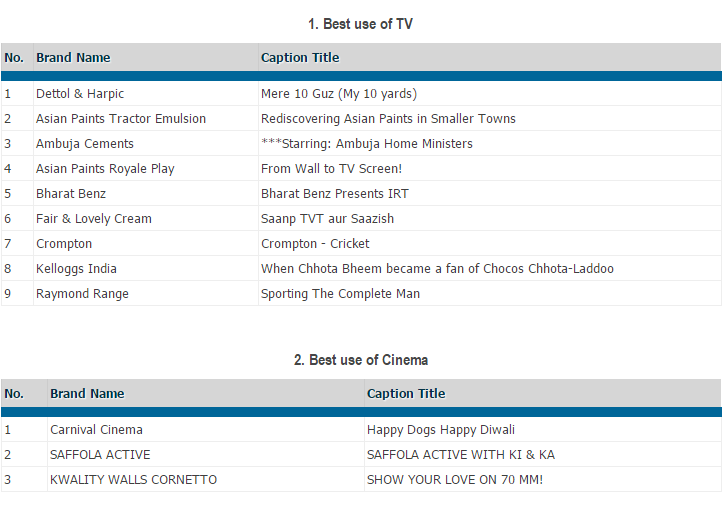Click 'Mere 10 Guz (My 10 yards)' caption
The height and width of the screenshot is (516, 724).
[339, 94]
